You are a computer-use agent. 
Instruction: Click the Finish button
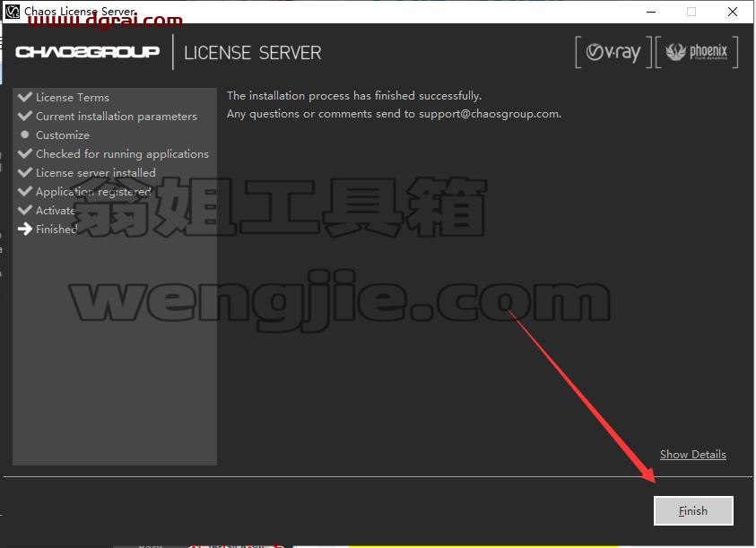[x=693, y=510]
